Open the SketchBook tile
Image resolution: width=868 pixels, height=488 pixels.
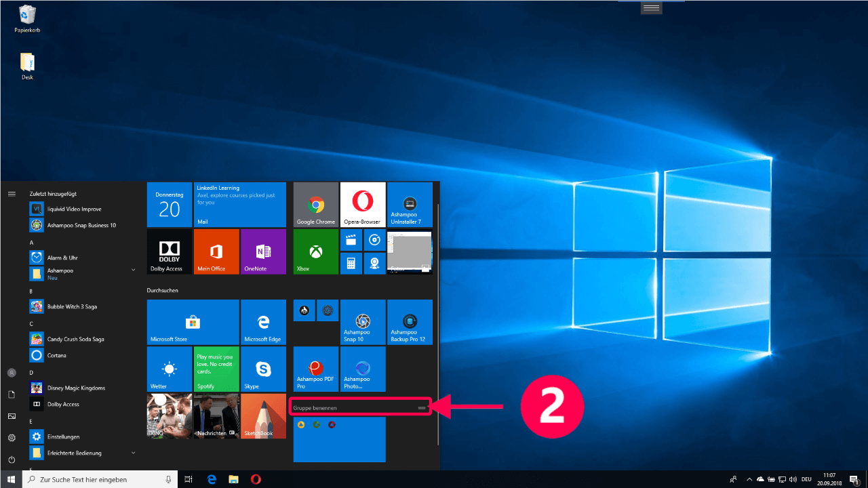coord(263,415)
